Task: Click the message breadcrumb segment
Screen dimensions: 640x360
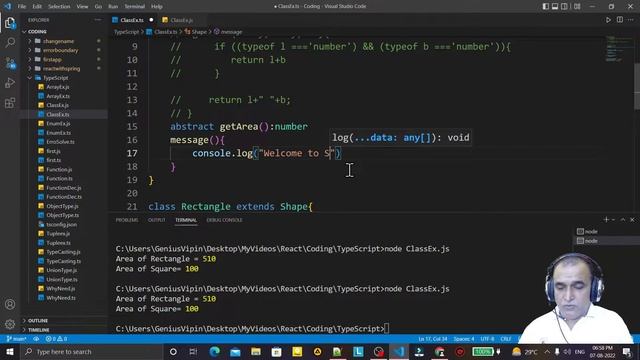Action: [231, 31]
